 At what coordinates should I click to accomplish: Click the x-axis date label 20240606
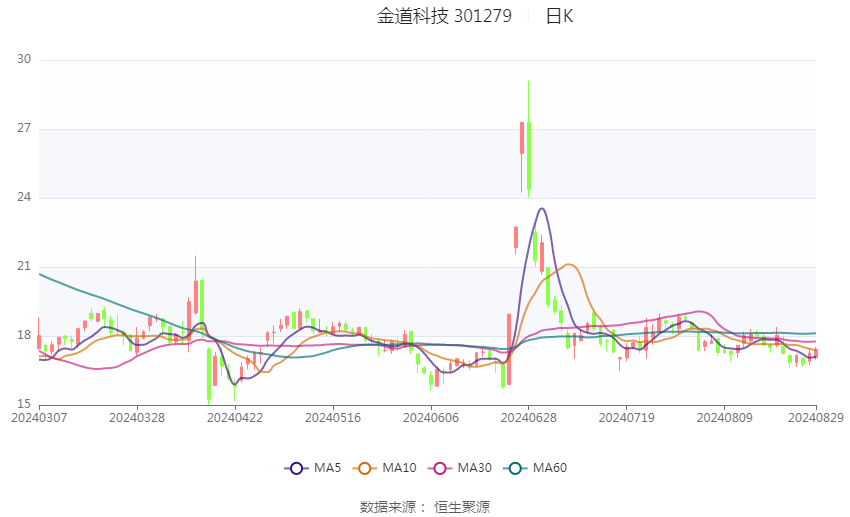(431, 418)
